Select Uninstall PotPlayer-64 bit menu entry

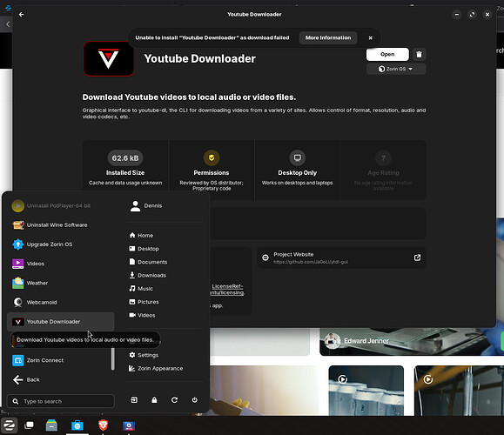pyautogui.click(x=60, y=205)
